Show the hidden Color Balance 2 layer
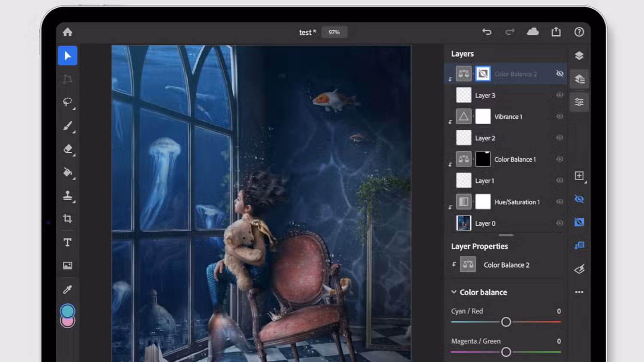 pos(560,74)
